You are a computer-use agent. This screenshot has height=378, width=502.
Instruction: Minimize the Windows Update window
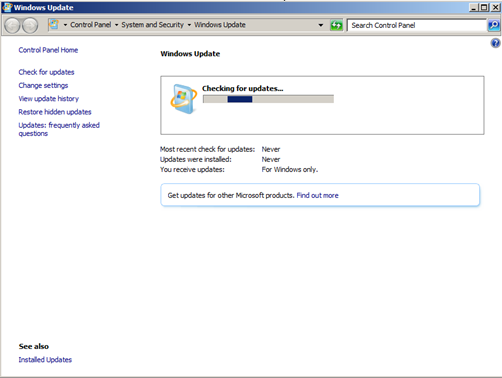pos(474,7)
